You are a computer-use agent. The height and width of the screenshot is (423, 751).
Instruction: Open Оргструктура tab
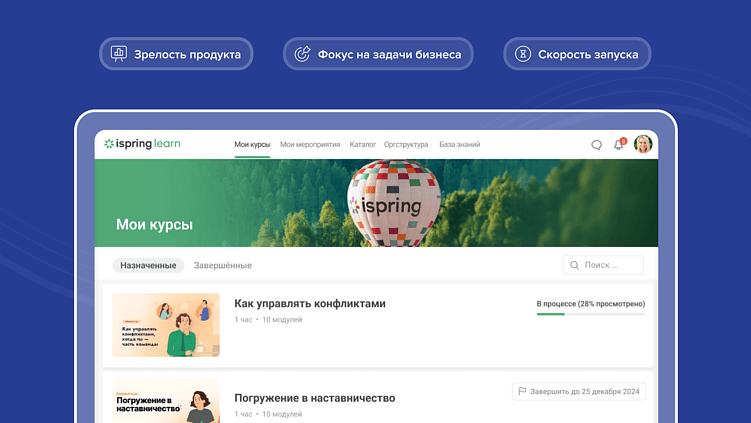pos(406,145)
